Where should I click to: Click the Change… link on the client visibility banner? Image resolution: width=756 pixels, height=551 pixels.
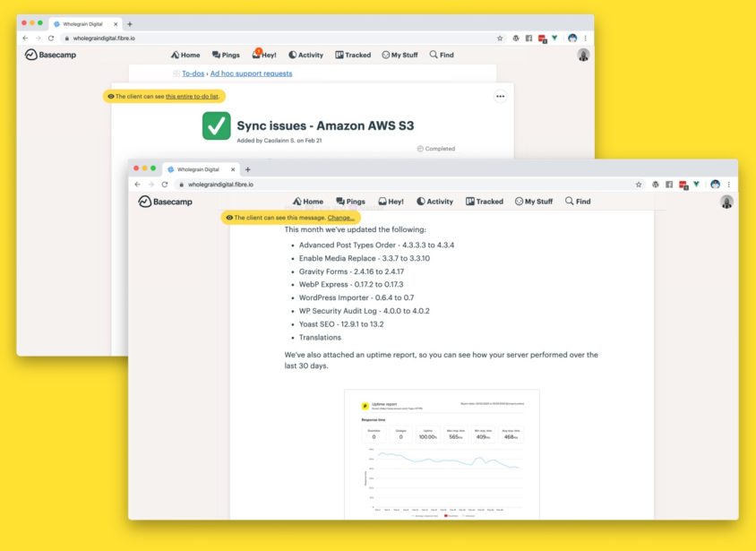341,218
